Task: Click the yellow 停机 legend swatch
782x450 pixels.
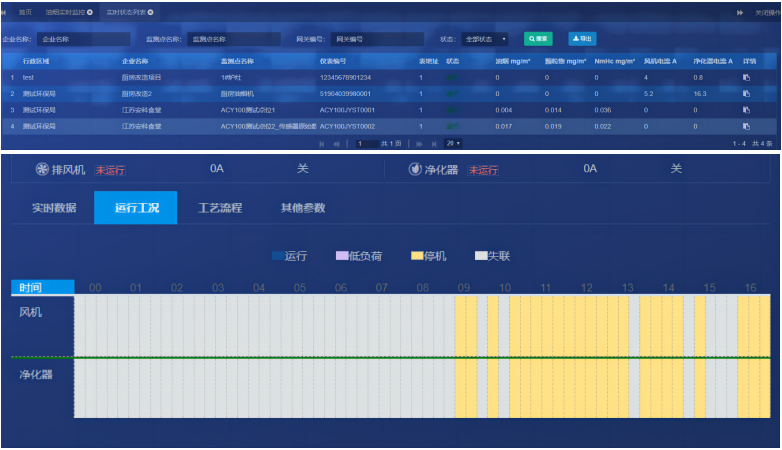Action: click(417, 256)
